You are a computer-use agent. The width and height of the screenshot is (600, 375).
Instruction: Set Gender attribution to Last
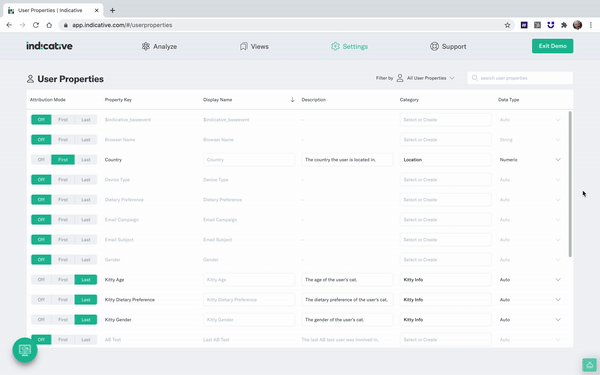86,259
